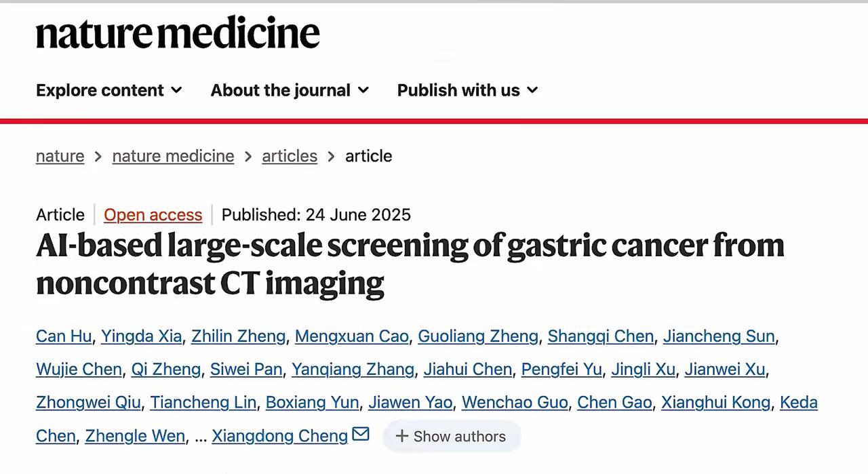Open nature medicine breadcrumb link

point(173,156)
